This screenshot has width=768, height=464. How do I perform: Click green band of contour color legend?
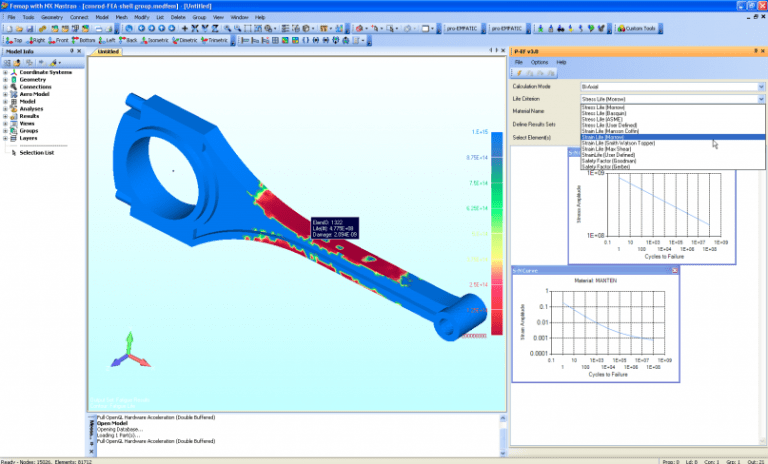pyautogui.click(x=497, y=198)
